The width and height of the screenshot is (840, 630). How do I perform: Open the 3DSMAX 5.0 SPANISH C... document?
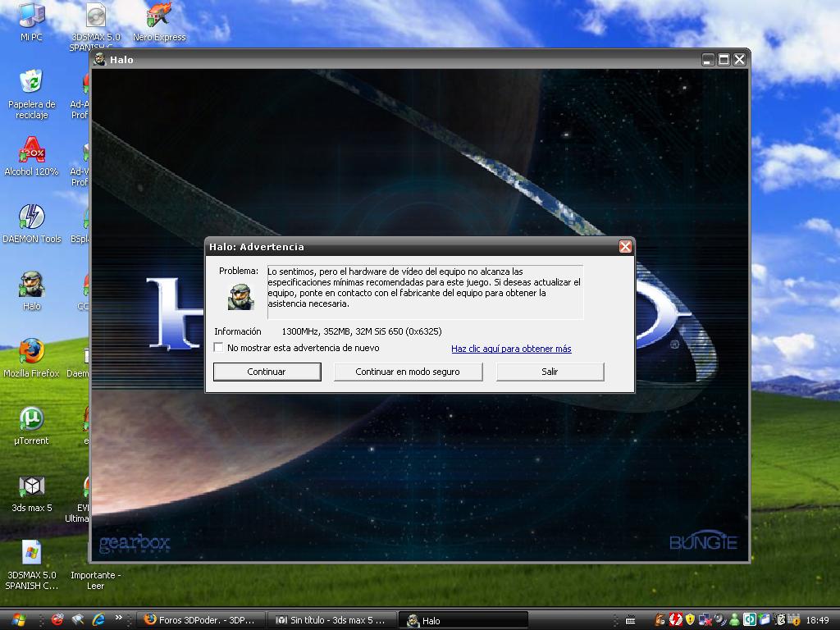32,566
